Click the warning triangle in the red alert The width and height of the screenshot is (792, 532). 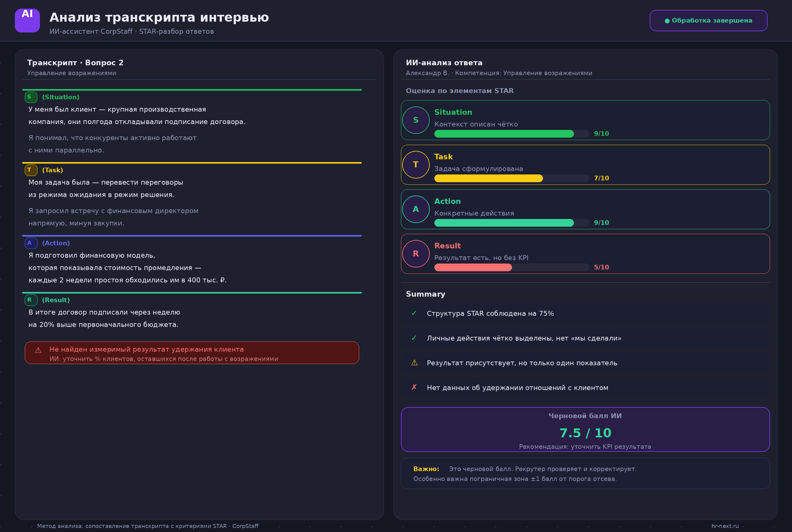pyautogui.click(x=38, y=350)
